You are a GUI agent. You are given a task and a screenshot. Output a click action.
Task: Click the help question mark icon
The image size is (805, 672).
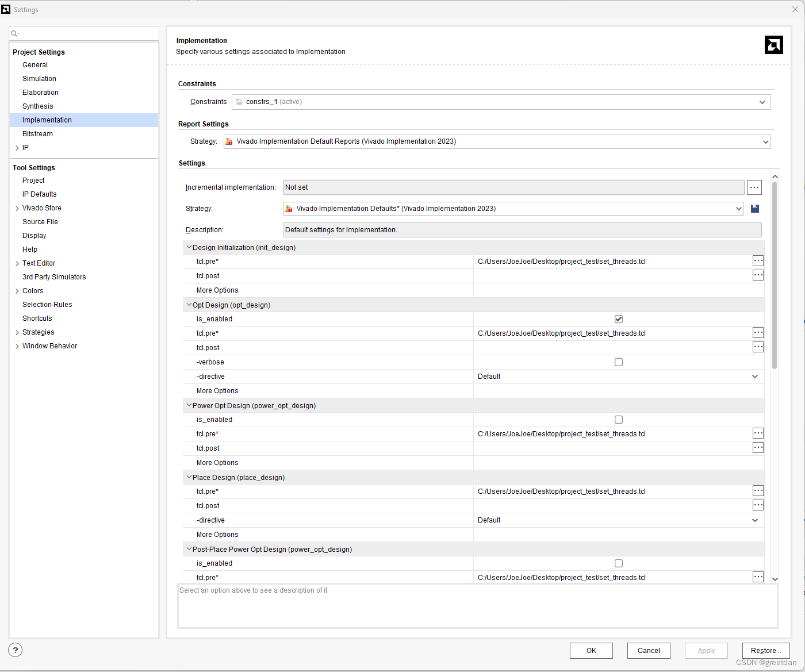point(16,650)
